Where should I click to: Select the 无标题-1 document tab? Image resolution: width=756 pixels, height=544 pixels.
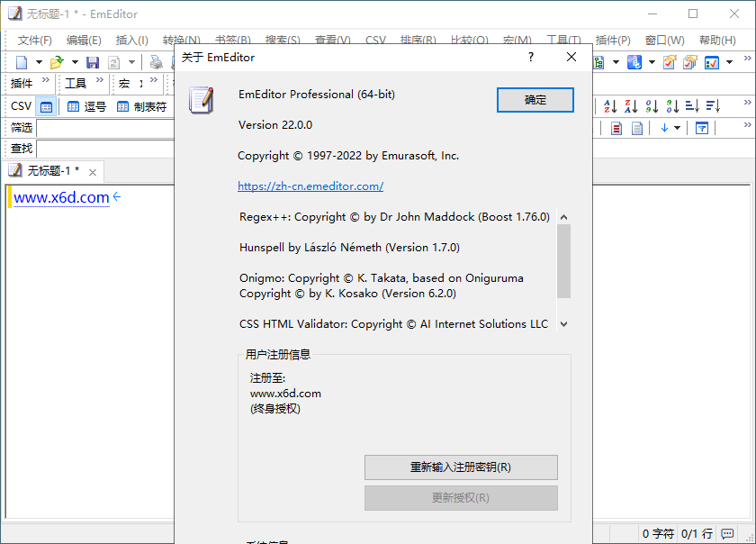[51, 170]
